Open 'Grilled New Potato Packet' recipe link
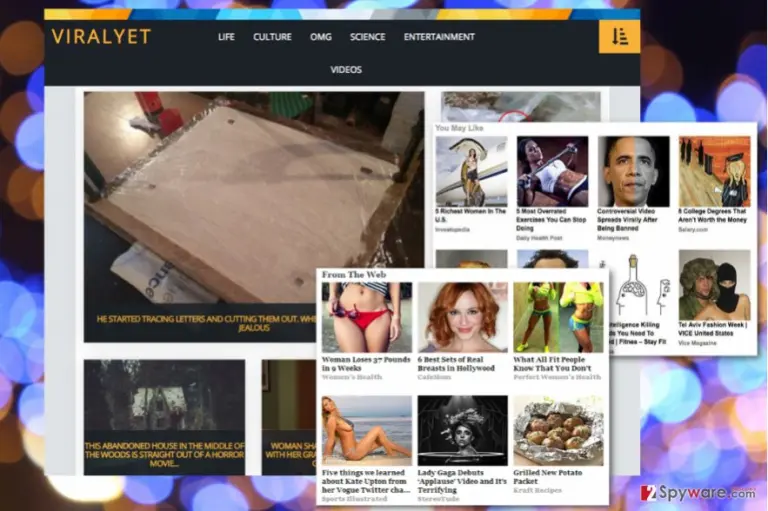This screenshot has height=511, width=768. (x=548, y=477)
